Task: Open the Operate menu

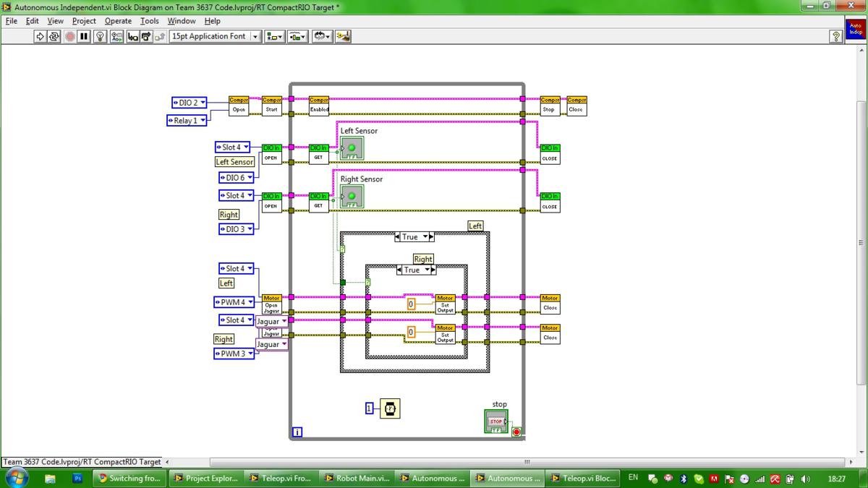Action: coord(119,21)
